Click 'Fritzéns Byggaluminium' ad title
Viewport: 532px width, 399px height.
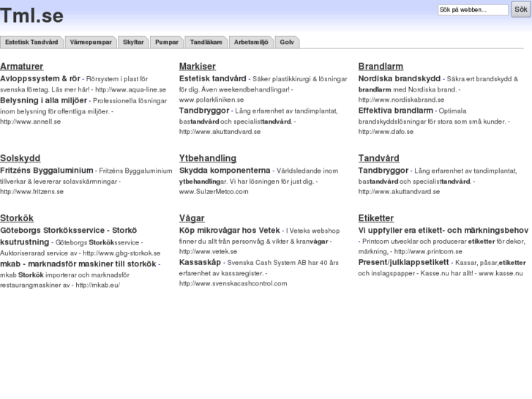(x=47, y=171)
